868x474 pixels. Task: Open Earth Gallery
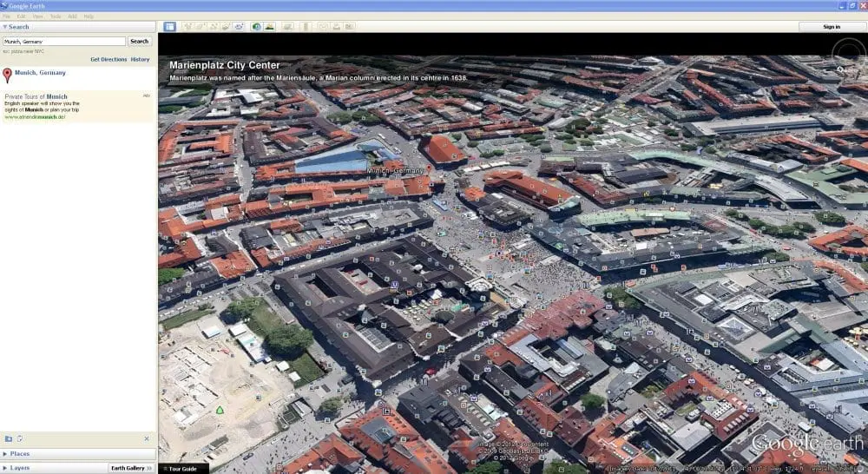(131, 468)
